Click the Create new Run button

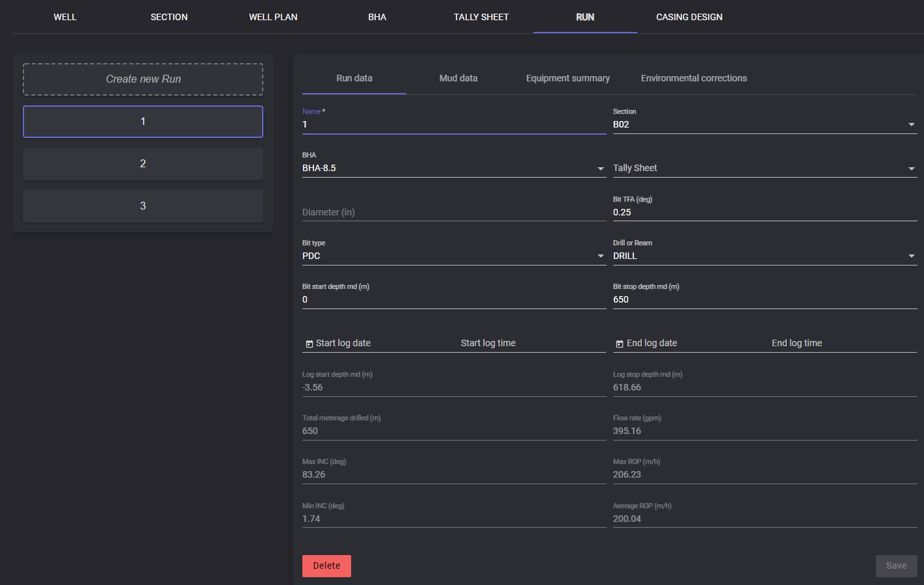(143, 79)
